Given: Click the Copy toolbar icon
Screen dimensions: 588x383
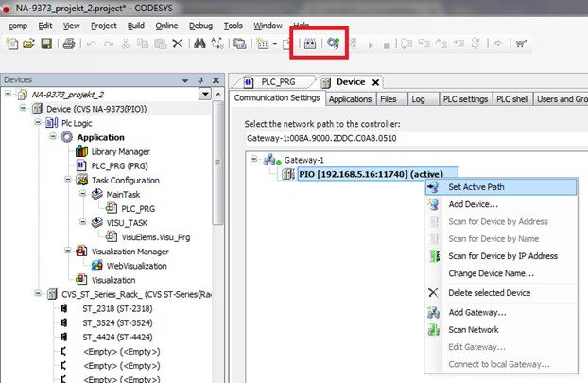Looking at the screenshot, I should tap(143, 44).
